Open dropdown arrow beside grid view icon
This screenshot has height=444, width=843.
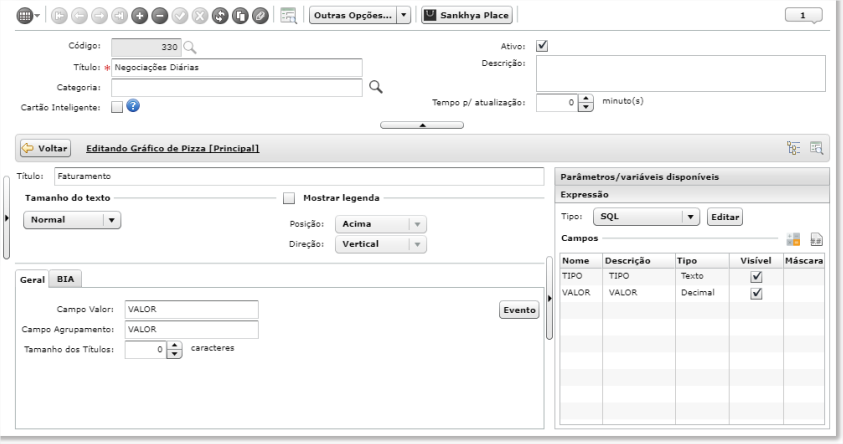click(x=37, y=16)
